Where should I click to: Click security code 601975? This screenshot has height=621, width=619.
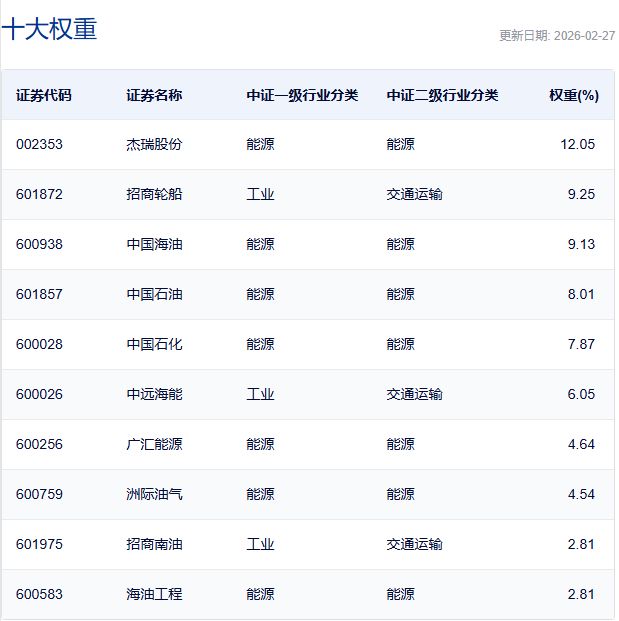pyautogui.click(x=39, y=544)
